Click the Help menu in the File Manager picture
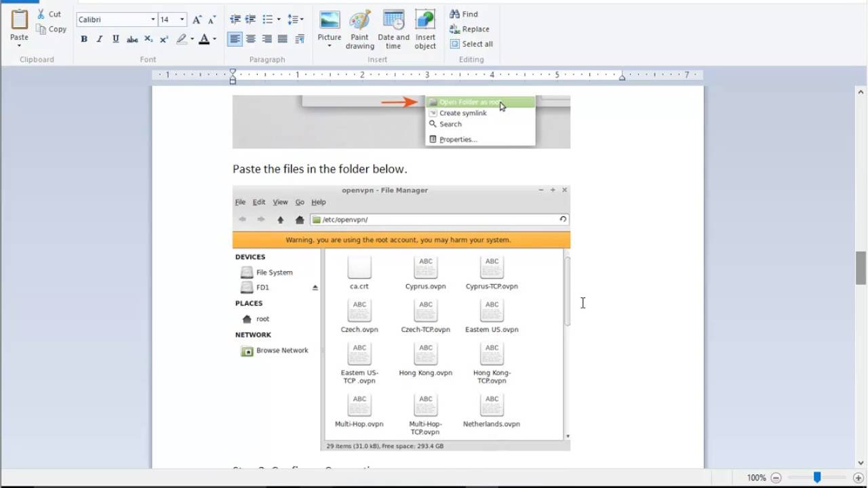Viewport: 868px width, 488px height. 318,202
